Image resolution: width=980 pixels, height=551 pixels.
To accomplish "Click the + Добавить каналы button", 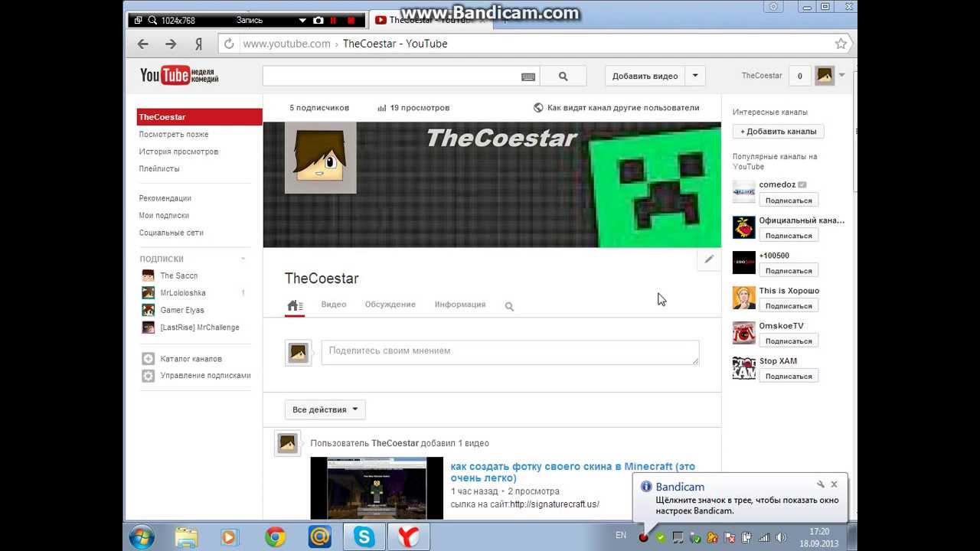I will (x=779, y=132).
